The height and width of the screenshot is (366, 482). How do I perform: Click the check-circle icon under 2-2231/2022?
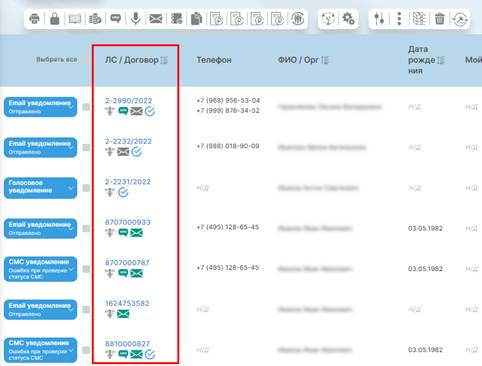[123, 192]
